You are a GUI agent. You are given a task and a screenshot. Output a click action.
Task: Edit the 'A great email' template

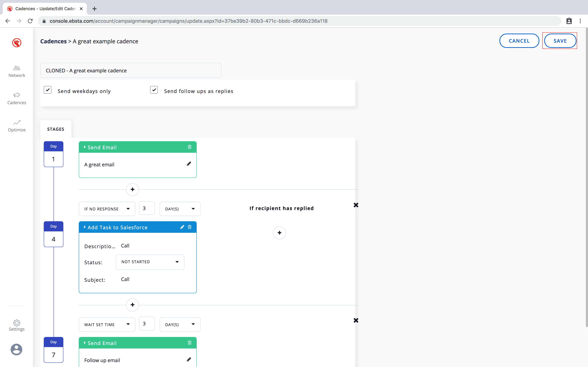189,164
